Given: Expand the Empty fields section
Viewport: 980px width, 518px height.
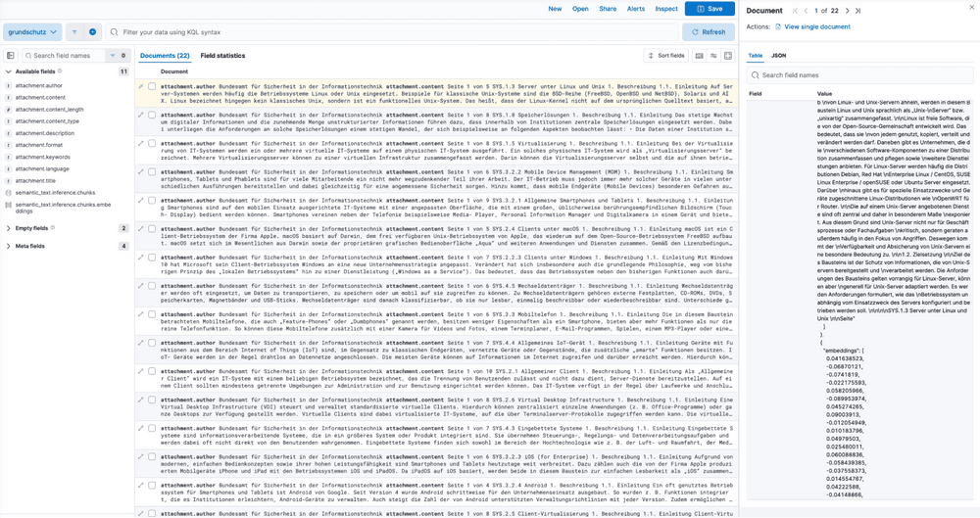Looking at the screenshot, I should (x=11, y=228).
